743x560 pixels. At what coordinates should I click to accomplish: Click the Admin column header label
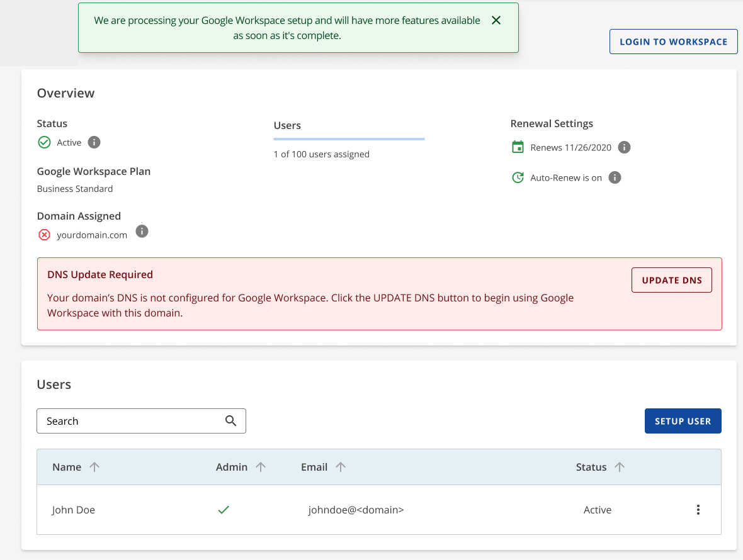coord(232,468)
